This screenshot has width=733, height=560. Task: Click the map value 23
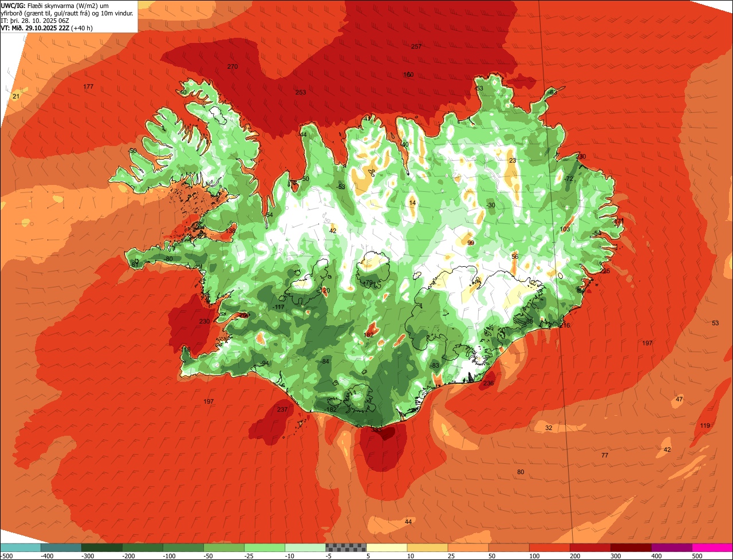click(513, 160)
